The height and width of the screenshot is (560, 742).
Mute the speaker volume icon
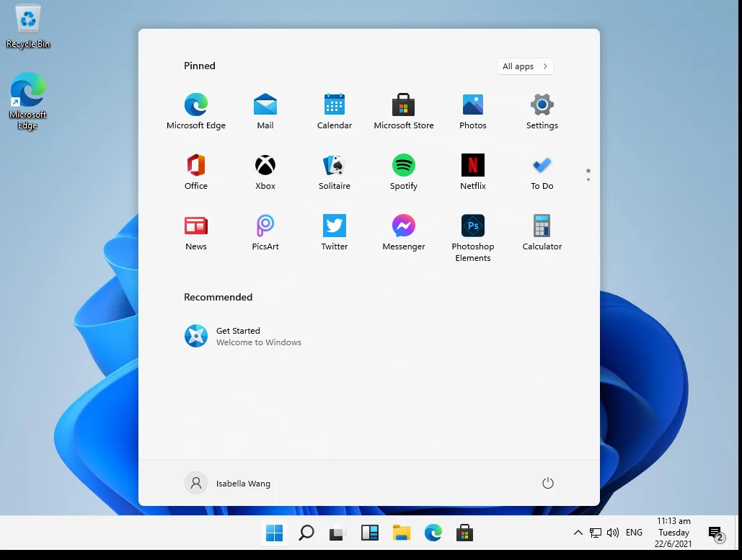[x=613, y=533]
